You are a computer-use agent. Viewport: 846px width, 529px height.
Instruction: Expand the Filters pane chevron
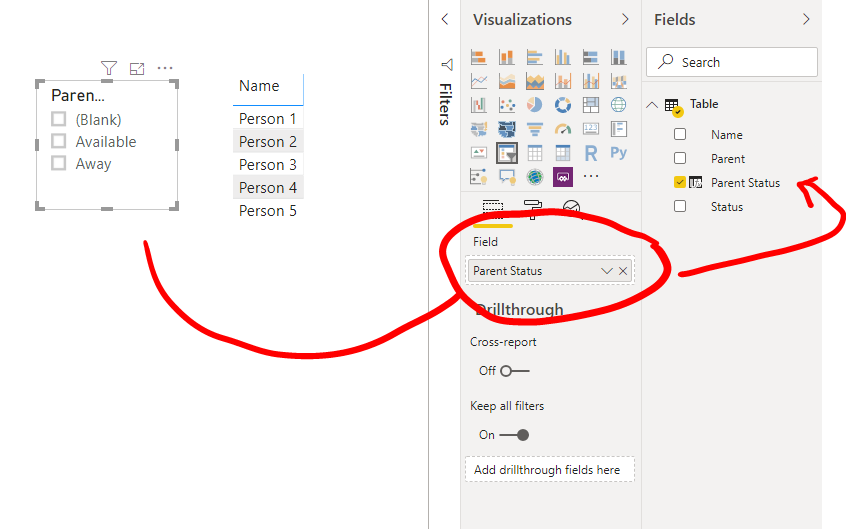pos(445,19)
